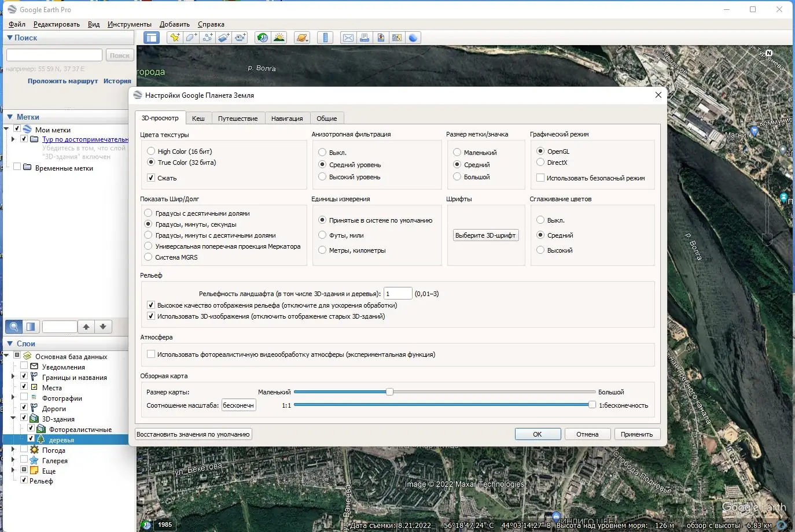The image size is (795, 532).
Task: Select High Color (16 бит) texture option
Action: click(x=151, y=152)
